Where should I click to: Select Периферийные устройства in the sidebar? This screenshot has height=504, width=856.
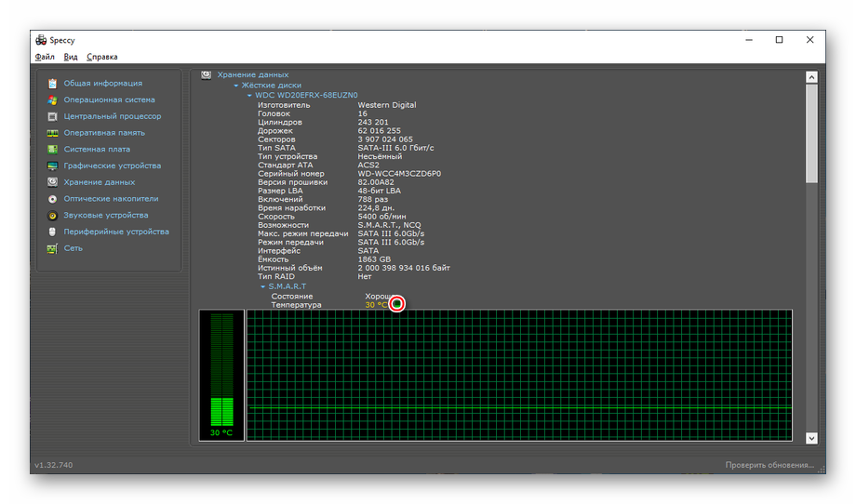click(x=115, y=232)
